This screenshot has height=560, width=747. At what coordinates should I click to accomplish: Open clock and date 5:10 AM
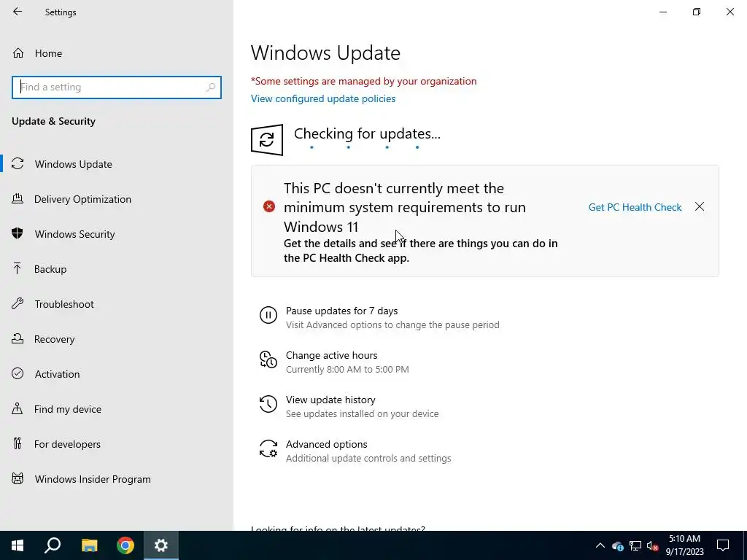click(x=684, y=545)
